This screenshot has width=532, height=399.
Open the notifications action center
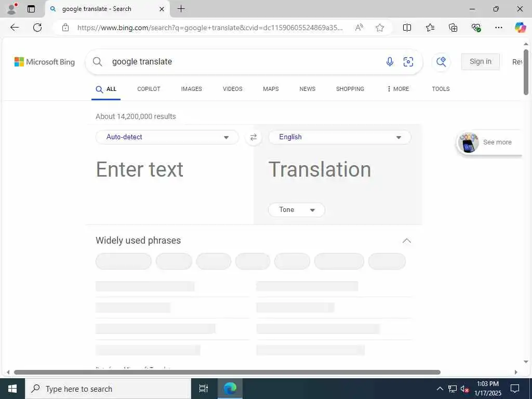515,389
